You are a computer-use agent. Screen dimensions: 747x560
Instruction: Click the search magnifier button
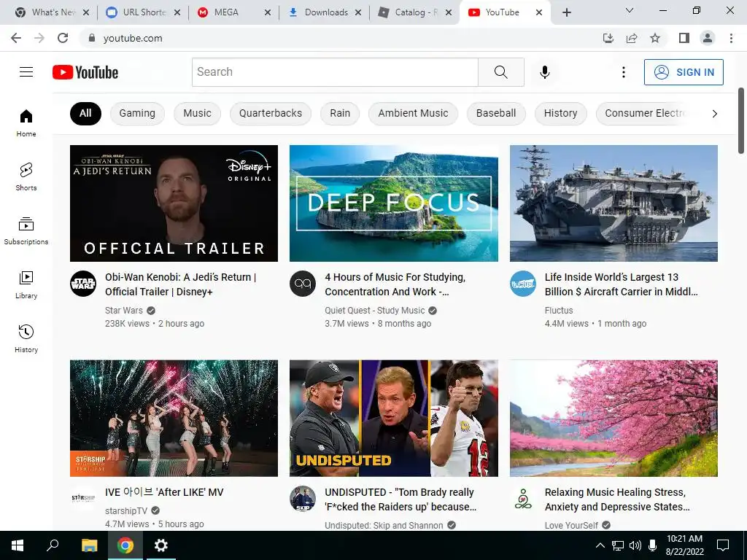click(500, 72)
